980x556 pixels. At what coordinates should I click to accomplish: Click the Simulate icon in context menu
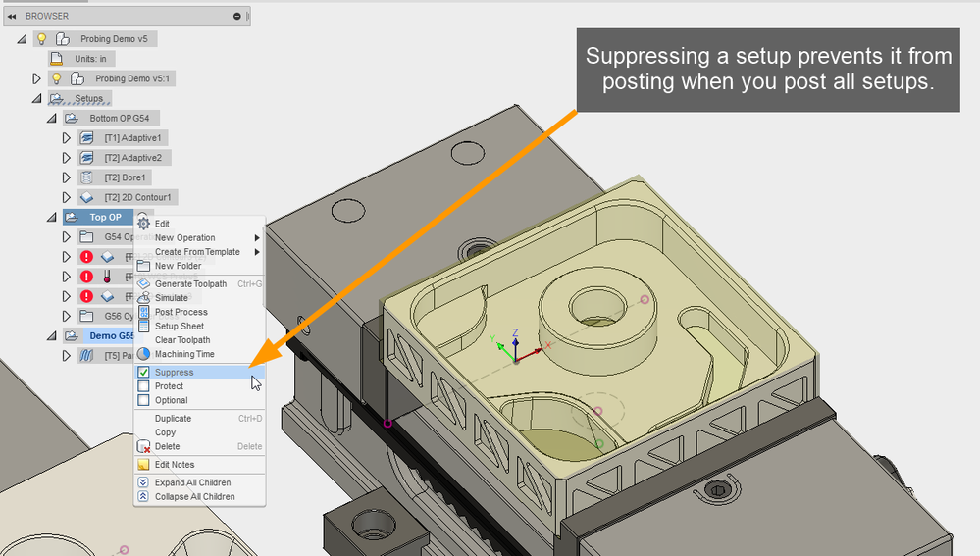click(144, 298)
